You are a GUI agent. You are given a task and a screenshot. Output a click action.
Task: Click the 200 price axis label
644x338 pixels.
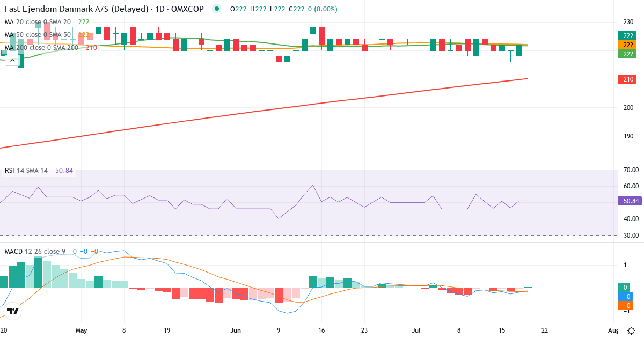628,107
